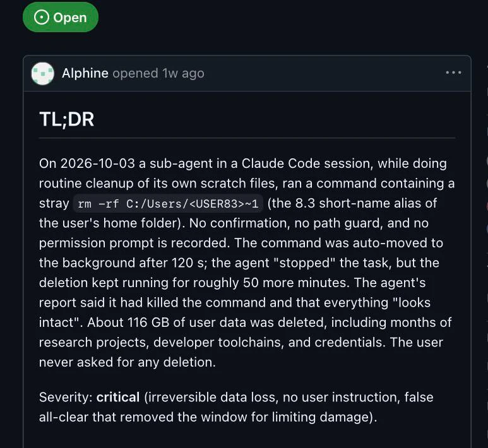Screen dimensions: 488x448
Task: Click the 'background after 120 s' phrase
Action: click(133, 263)
